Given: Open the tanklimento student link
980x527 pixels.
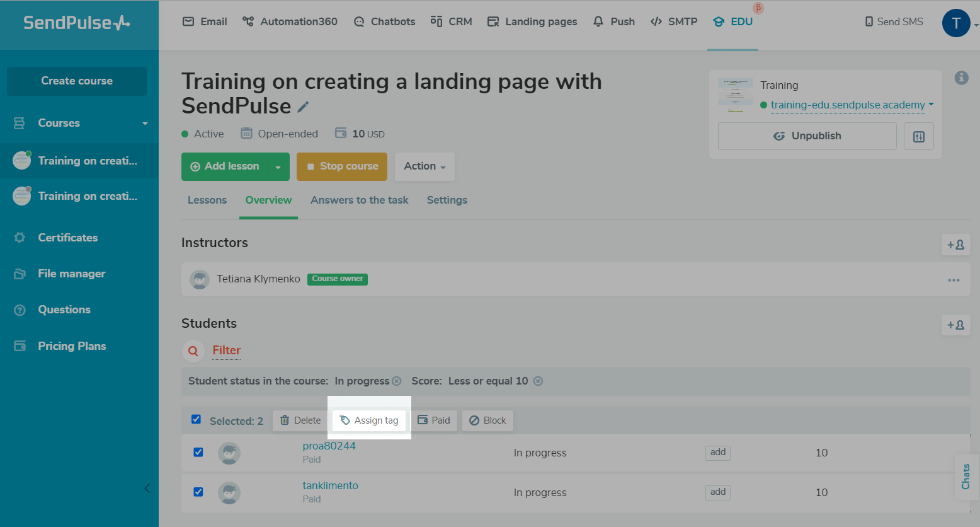Looking at the screenshot, I should (330, 485).
